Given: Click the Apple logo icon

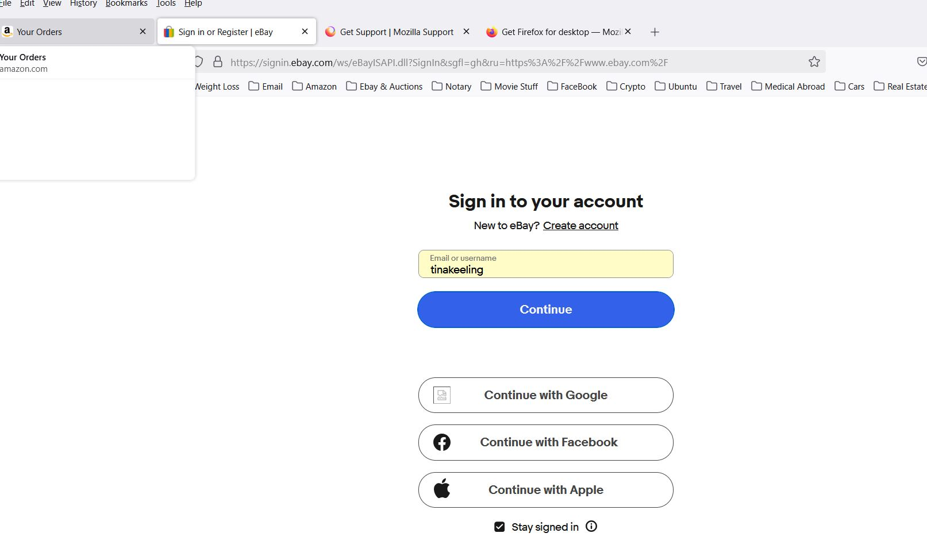Looking at the screenshot, I should (442, 489).
